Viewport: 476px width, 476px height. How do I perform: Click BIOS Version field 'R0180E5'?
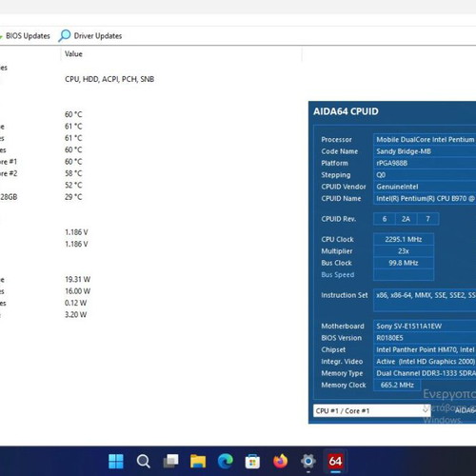pos(425,338)
